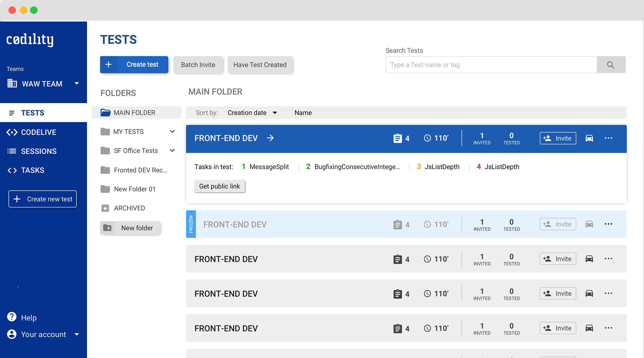The height and width of the screenshot is (358, 644).
Task: Open three-dots menu on highlighted FRONT-END DEV test
Action: pos(608,138)
